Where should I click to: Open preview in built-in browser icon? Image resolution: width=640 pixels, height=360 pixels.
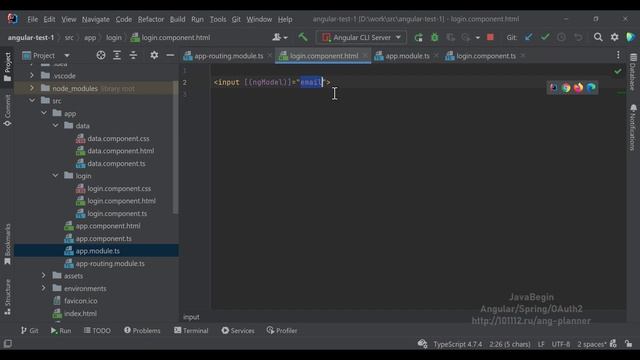(553, 87)
